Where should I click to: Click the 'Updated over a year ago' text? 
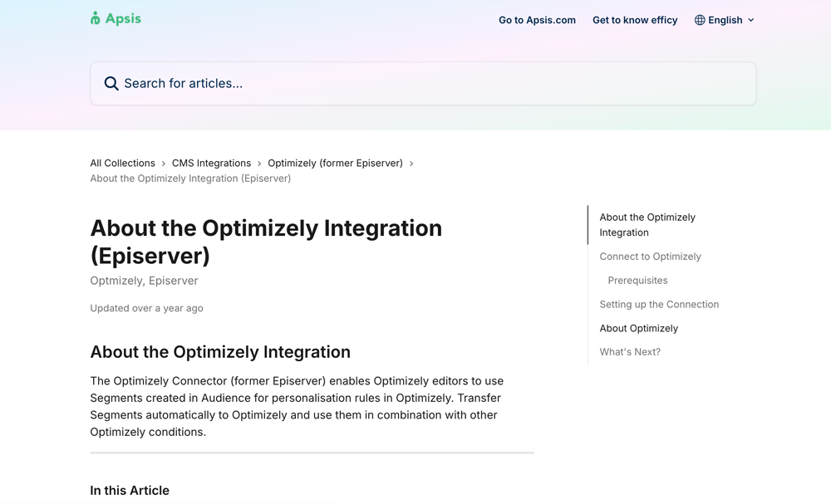point(146,308)
